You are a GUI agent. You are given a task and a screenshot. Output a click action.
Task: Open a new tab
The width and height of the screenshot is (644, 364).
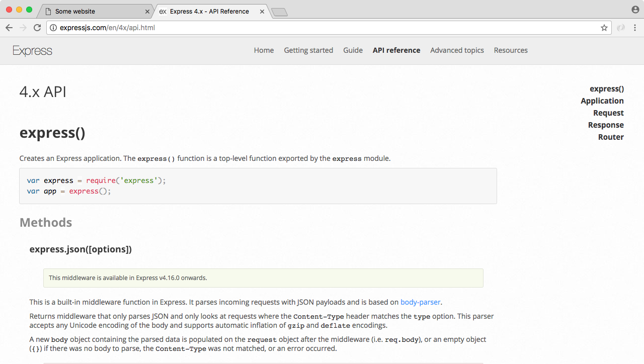coord(279,12)
